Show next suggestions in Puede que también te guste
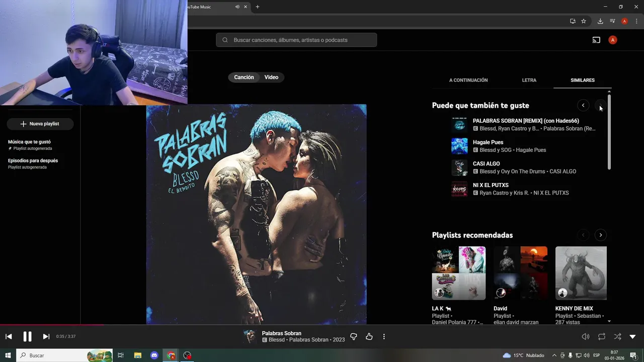Image resolution: width=644 pixels, height=362 pixels. (600, 105)
